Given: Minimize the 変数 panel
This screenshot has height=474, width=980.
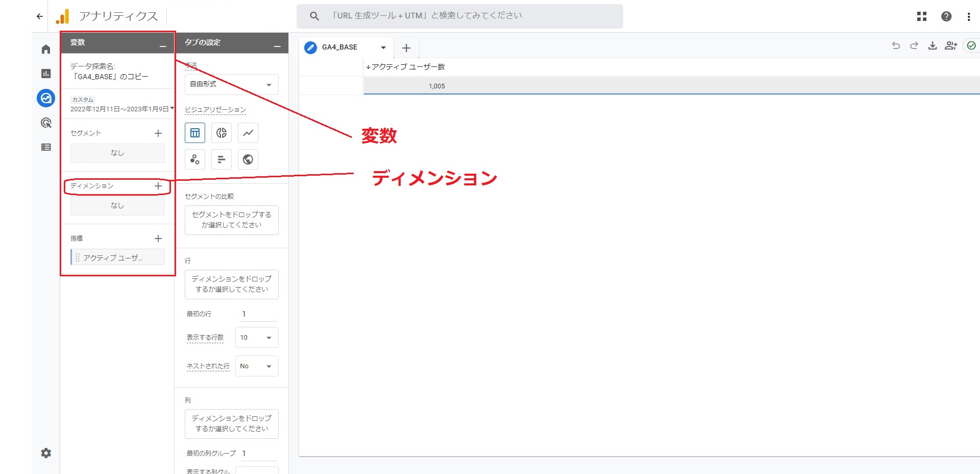Looking at the screenshot, I should click(x=163, y=46).
